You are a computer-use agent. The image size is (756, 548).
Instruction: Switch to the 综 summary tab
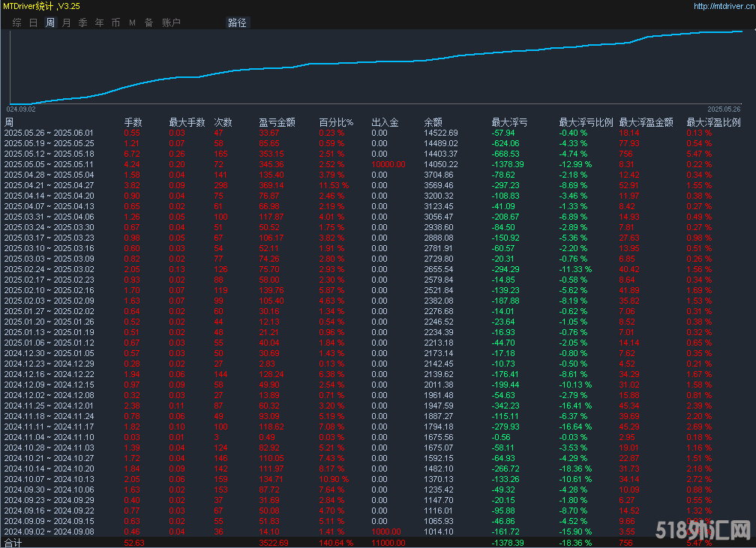(x=16, y=22)
